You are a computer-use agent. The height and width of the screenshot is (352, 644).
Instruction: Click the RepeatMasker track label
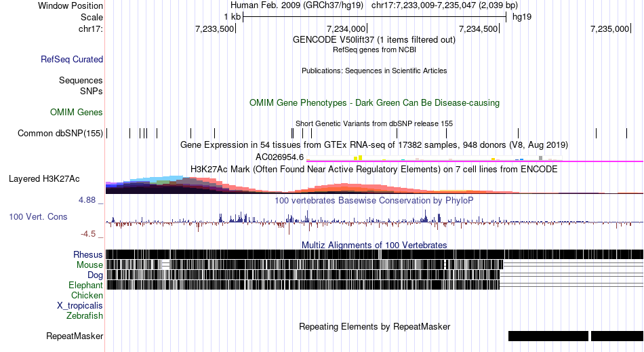[x=75, y=336]
